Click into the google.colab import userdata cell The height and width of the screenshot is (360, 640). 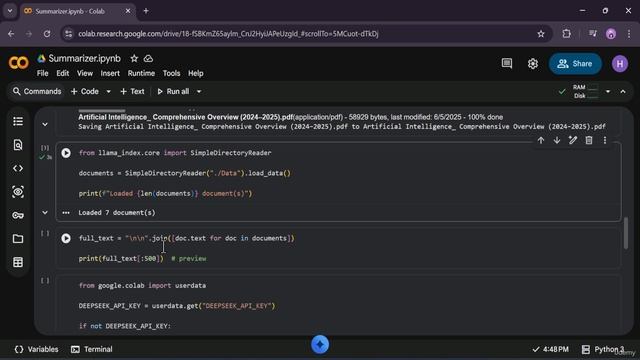click(x=339, y=305)
